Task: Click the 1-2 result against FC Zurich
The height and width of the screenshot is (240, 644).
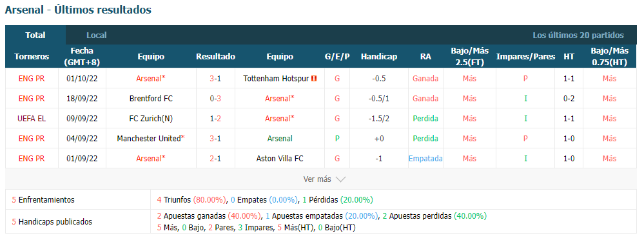Action: [x=215, y=118]
